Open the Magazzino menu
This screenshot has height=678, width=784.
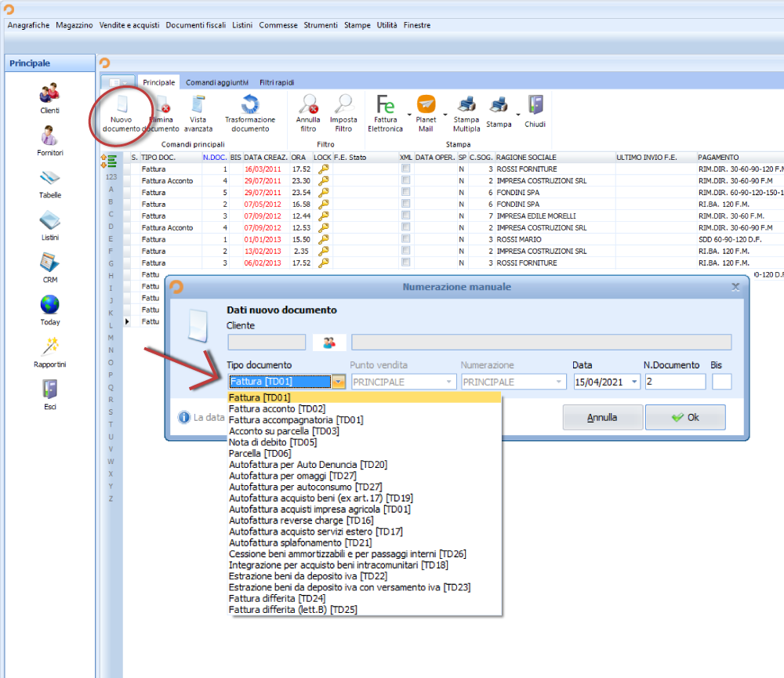click(74, 25)
